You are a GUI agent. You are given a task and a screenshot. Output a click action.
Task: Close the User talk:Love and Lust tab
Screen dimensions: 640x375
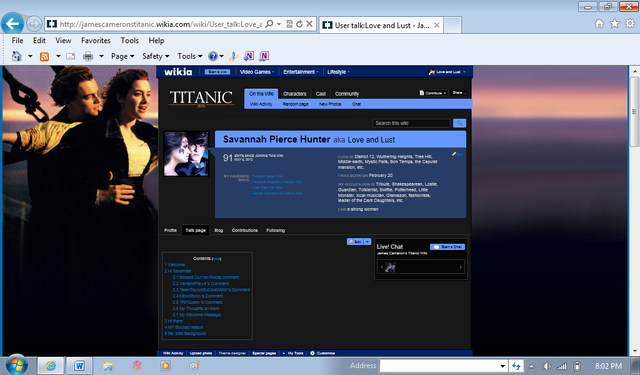click(x=437, y=25)
